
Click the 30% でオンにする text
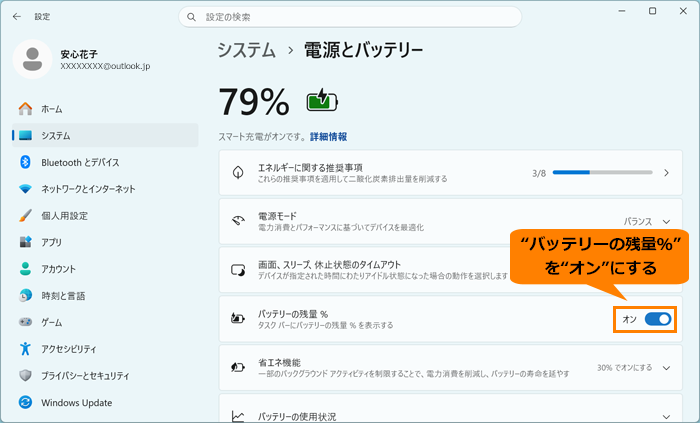[625, 368]
